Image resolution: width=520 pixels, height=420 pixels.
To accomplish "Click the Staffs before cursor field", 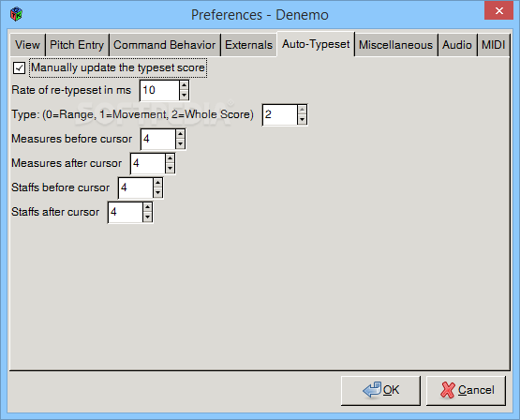I will coord(136,187).
